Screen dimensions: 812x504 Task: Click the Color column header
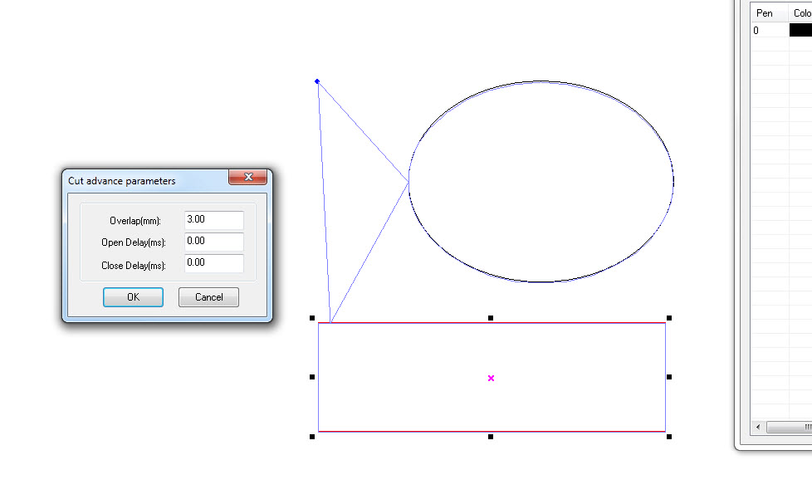[801, 13]
